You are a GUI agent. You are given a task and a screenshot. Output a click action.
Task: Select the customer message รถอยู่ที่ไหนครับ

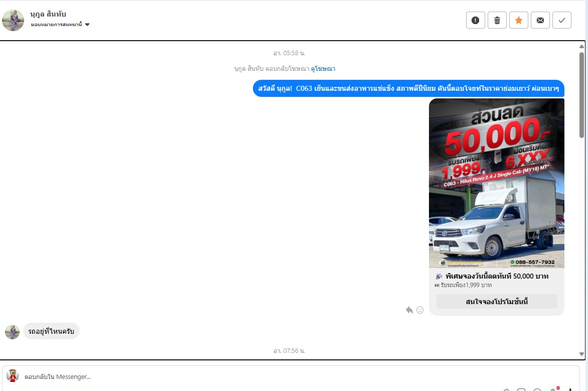[51, 331]
